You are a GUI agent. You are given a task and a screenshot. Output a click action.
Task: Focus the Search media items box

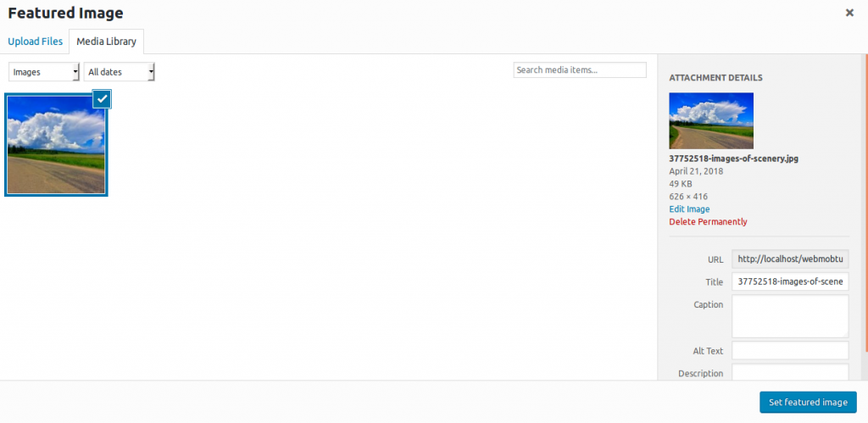[580, 70]
